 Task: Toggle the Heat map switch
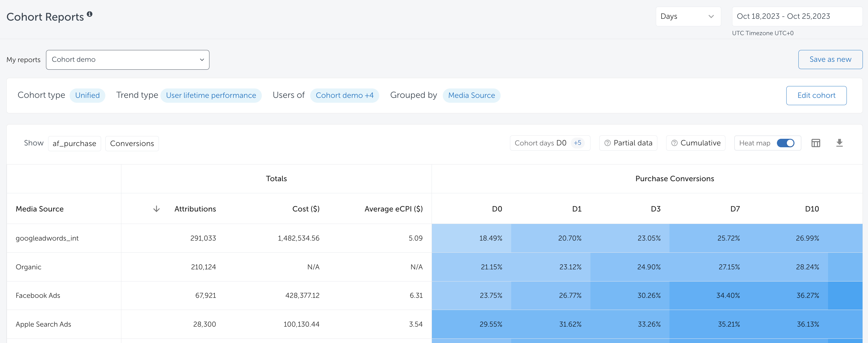click(x=785, y=143)
